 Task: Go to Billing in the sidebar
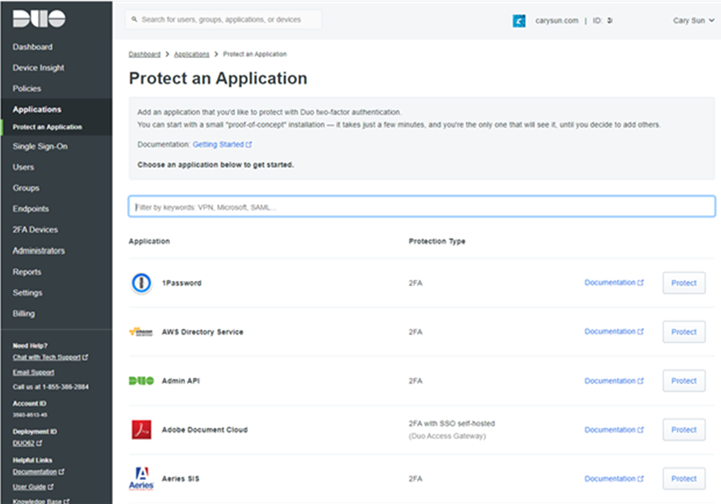coord(23,314)
